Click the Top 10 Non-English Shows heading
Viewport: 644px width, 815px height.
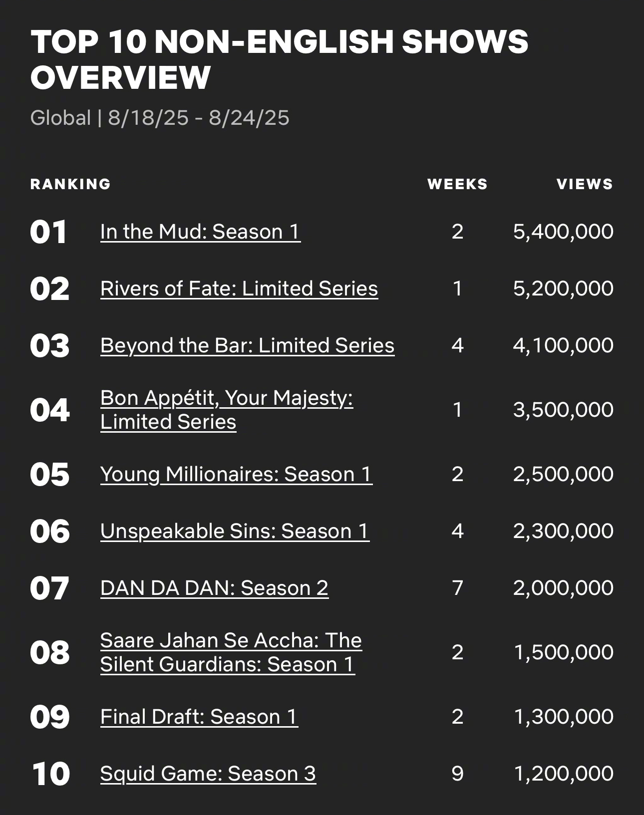279,59
